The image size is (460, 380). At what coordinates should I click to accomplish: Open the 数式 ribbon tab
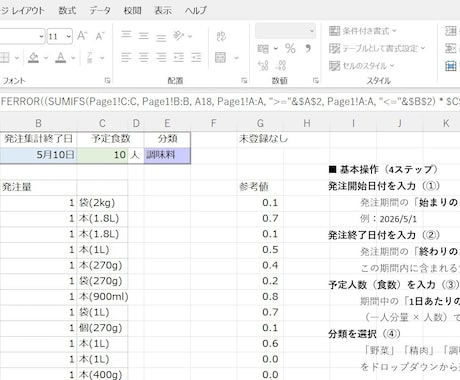tap(67, 10)
